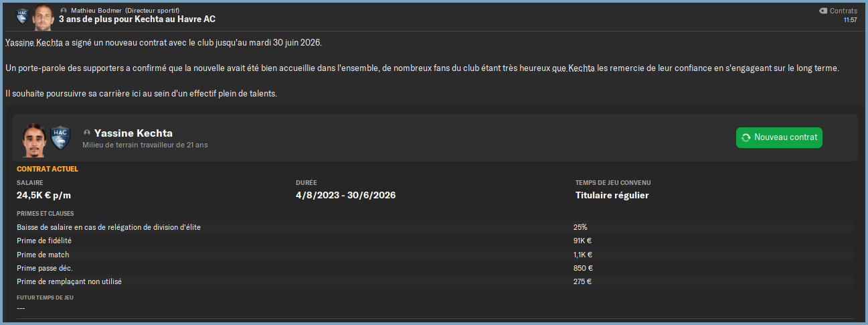Click the news headline about Kechta's 3-year extension

(x=137, y=19)
